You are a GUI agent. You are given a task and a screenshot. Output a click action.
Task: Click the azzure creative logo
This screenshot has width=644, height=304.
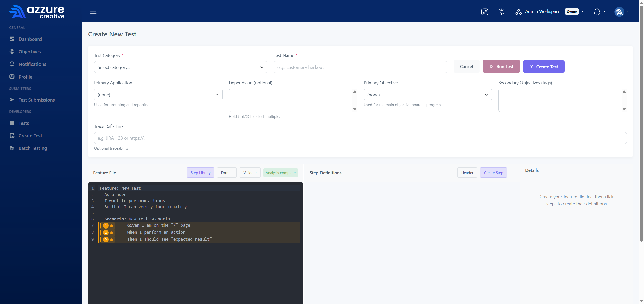(37, 12)
